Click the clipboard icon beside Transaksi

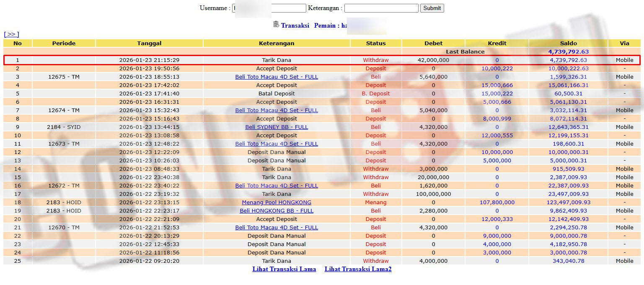pyautogui.click(x=276, y=25)
